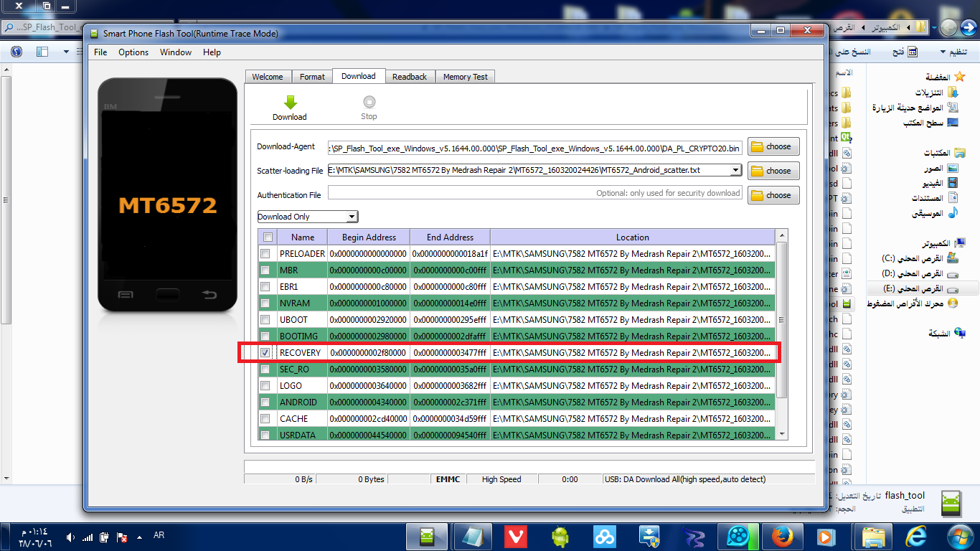Screen dimensions: 980x551
Task: Click the AR language indicator in taskbar
Action: point(159,535)
